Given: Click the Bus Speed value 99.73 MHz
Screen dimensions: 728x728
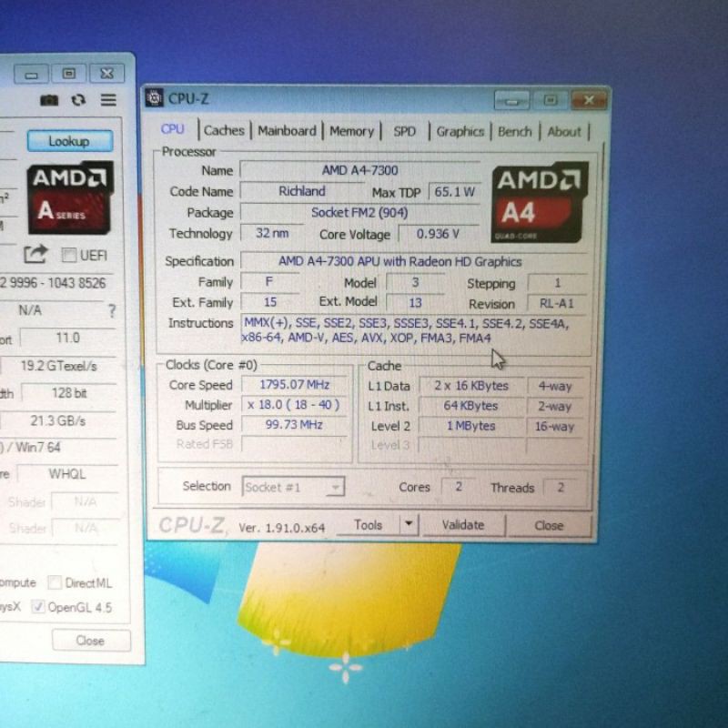Looking at the screenshot, I should pyautogui.click(x=294, y=424).
